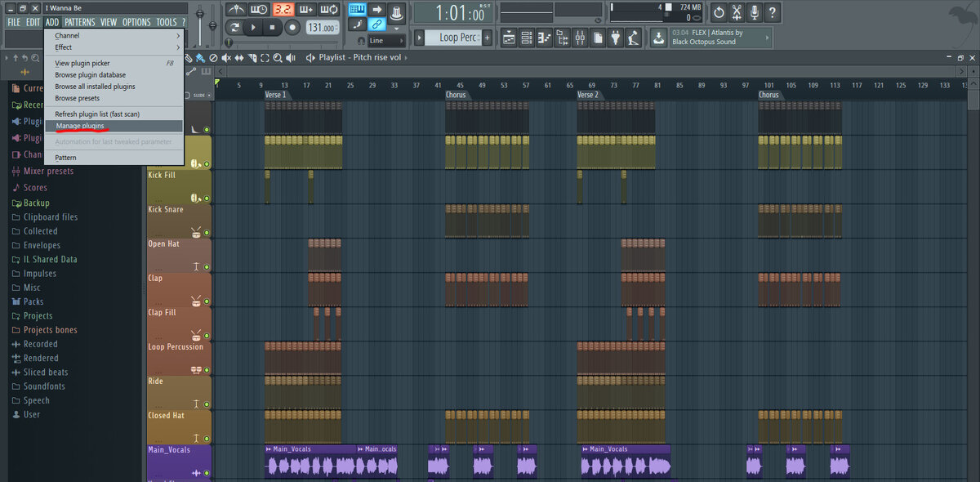This screenshot has height=482, width=980.
Task: Stop playback with the Stop button
Action: coord(273,27)
